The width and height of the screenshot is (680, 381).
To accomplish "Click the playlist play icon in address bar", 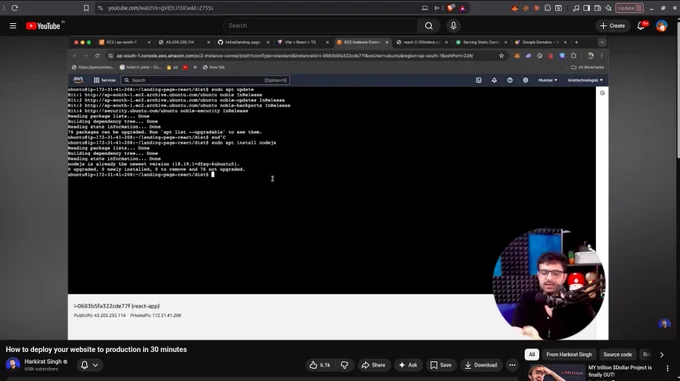I will pyautogui.click(x=437, y=8).
